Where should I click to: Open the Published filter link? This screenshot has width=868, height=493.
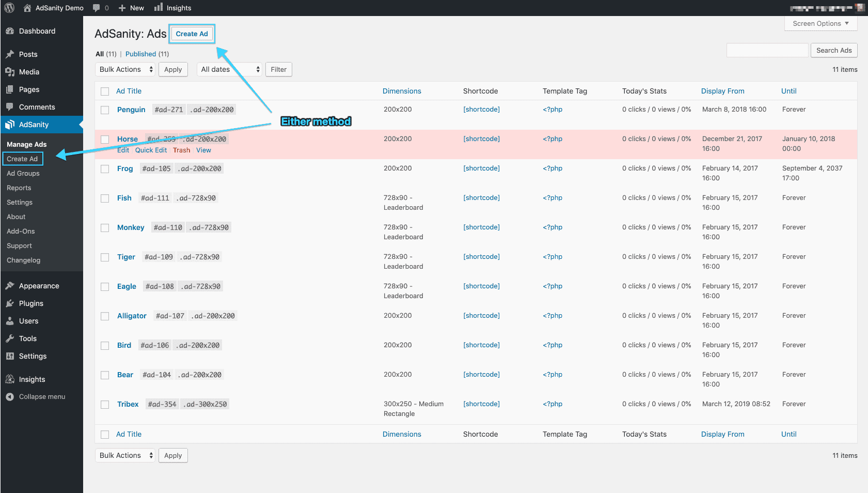(140, 54)
